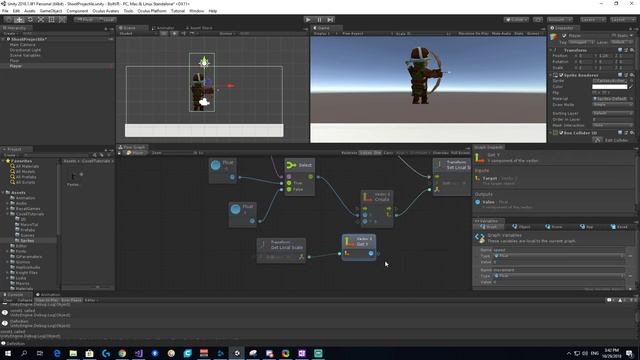Viewport: 640px width, 360px height.
Task: Switch to the Asset Store tab
Action: tap(199, 28)
